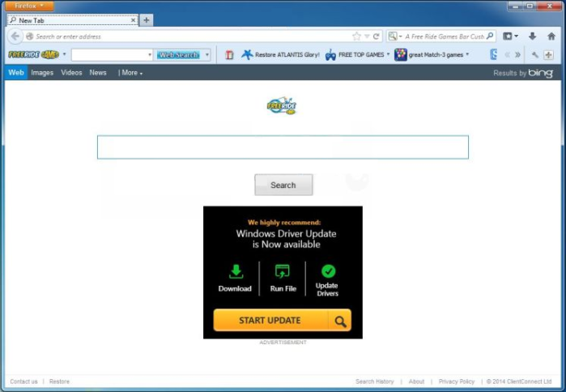The image size is (566, 392).
Task: Switch to the Videos search tab
Action: pyautogui.click(x=71, y=73)
